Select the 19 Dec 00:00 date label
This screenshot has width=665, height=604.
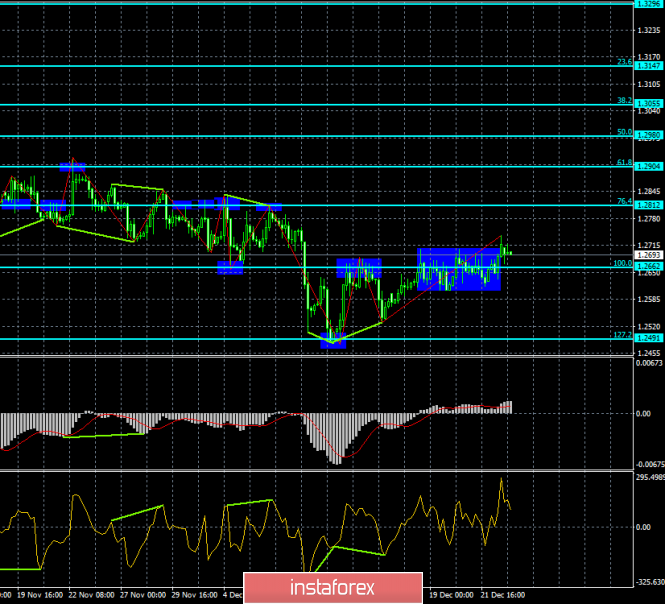click(x=451, y=595)
